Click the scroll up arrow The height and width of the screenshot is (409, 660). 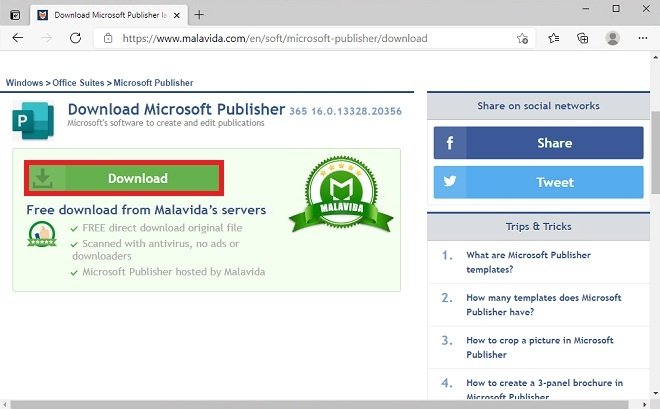655,57
